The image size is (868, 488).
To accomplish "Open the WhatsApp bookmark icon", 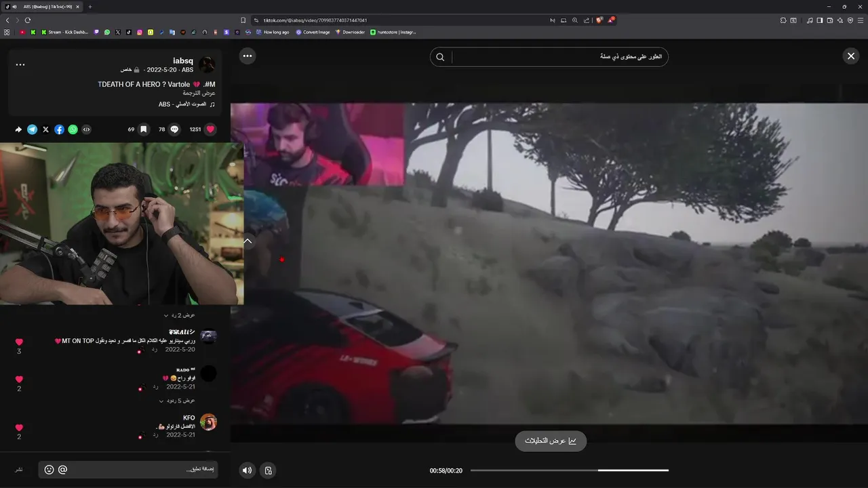I will 107,32.
